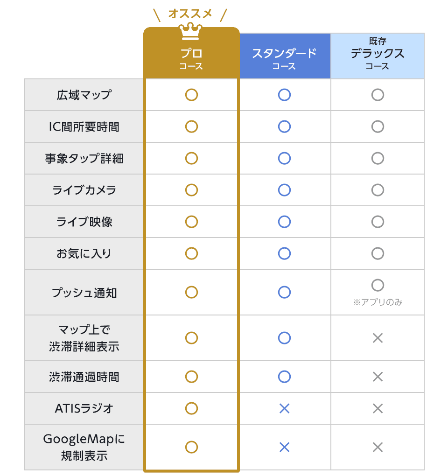Click the gray circle for プッシュ通知
This screenshot has height=476, width=448.
378,285
